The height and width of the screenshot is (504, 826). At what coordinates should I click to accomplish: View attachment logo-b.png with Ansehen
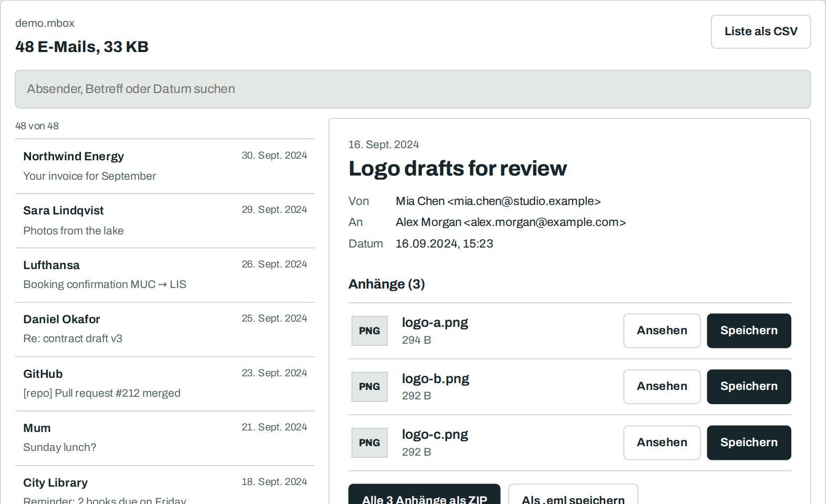(x=662, y=387)
